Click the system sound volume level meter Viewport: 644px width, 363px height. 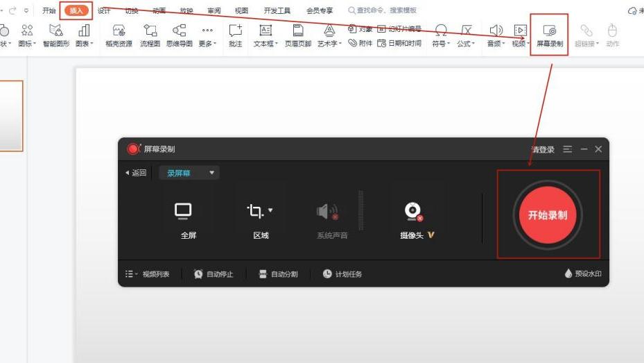(x=361, y=210)
